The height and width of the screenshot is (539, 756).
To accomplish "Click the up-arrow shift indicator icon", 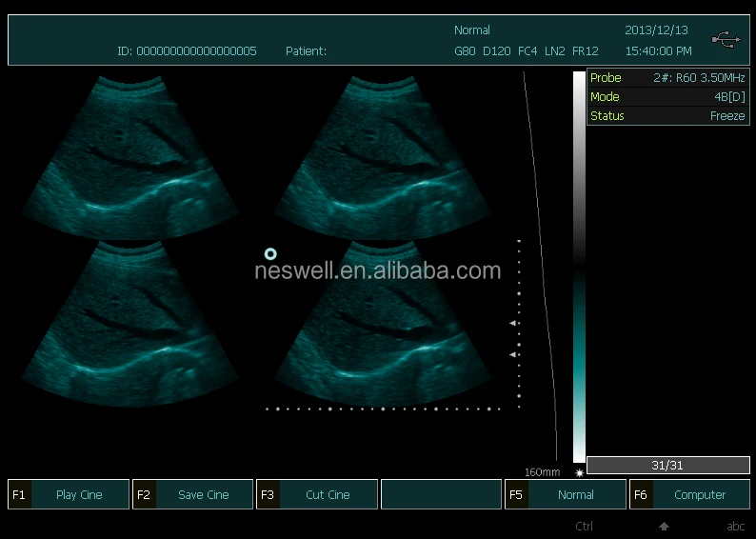I will 664,527.
